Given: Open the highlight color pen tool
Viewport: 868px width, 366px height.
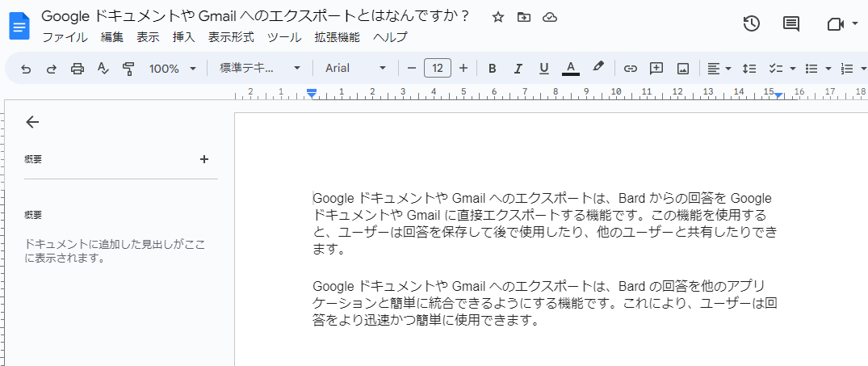Looking at the screenshot, I should (598, 68).
